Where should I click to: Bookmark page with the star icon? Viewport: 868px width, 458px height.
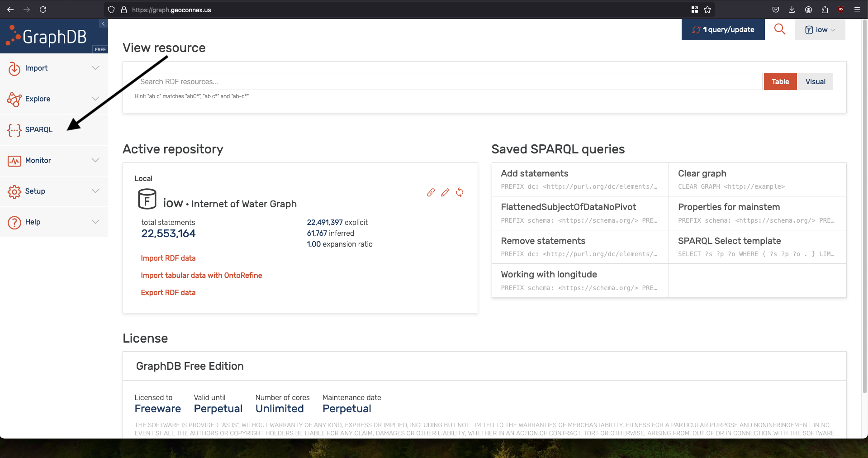coord(707,10)
